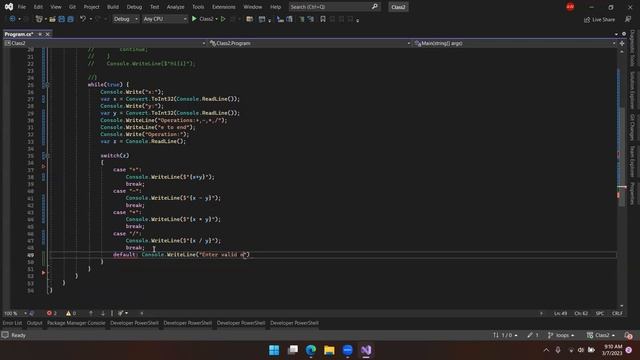The height and width of the screenshot is (360, 640).
Task: Open Microsoft Edge from the taskbar
Action: [311, 350]
